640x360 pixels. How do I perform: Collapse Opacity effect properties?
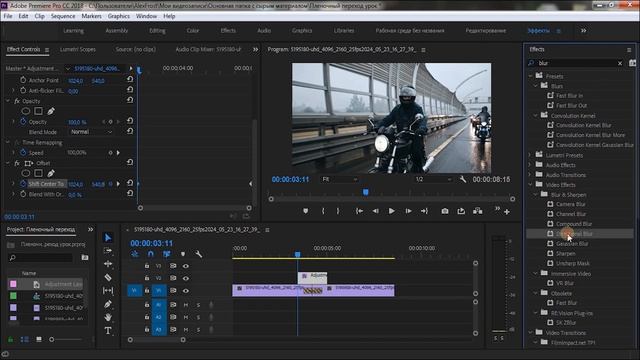coord(8,101)
